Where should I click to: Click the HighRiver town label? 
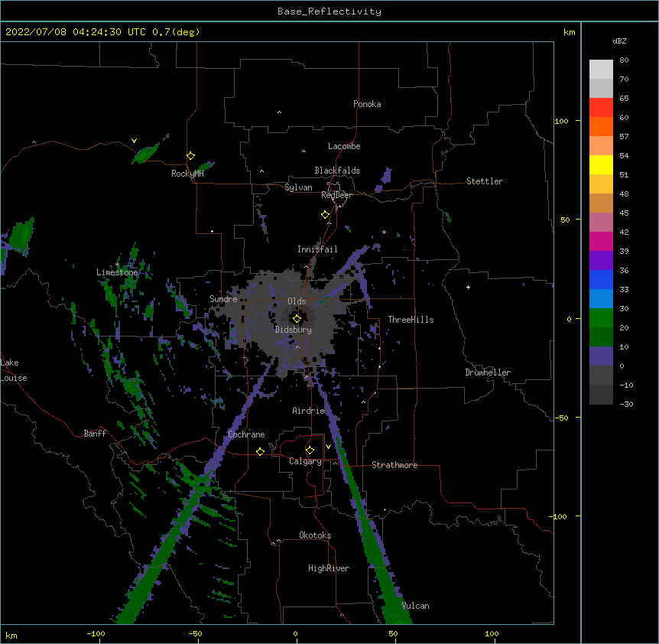(x=329, y=568)
